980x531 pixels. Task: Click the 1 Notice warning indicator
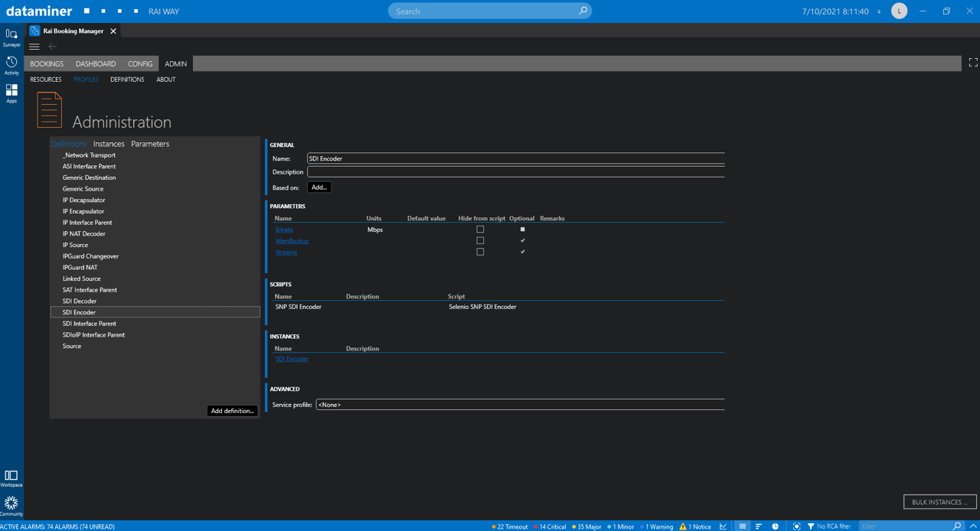[695, 526]
